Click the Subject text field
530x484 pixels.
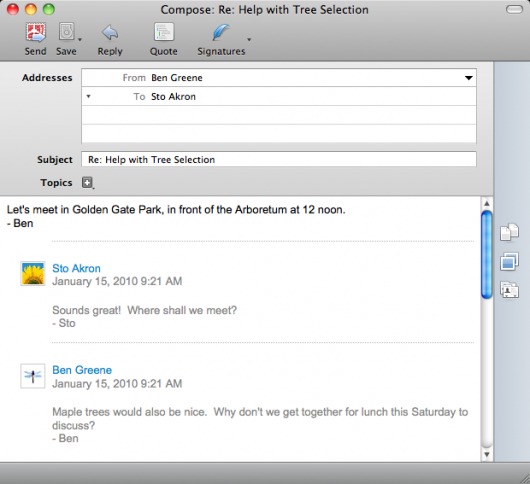[x=279, y=159]
